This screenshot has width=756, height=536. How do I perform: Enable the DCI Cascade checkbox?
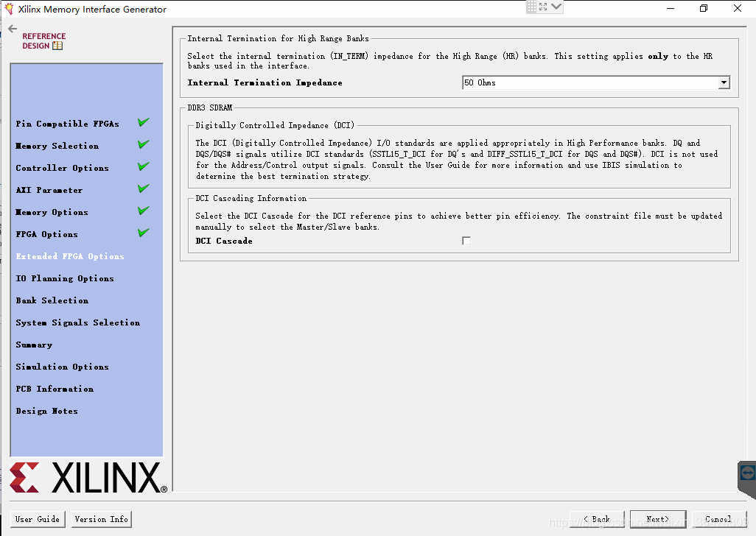point(466,241)
